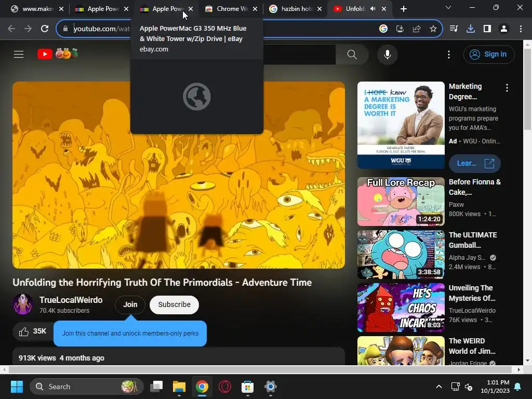Open the tab search chevron
532x399 pixels.
pyautogui.click(x=448, y=7)
